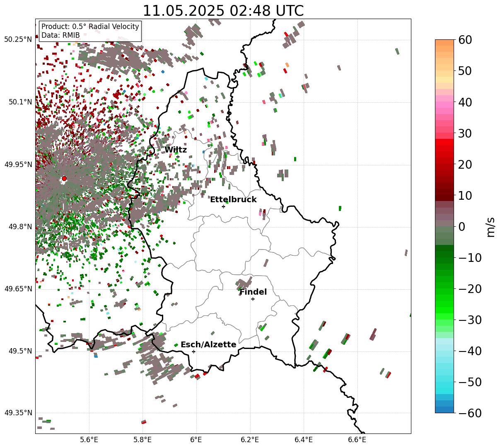Click the pink colorbar segment near 40

[x=444, y=105]
